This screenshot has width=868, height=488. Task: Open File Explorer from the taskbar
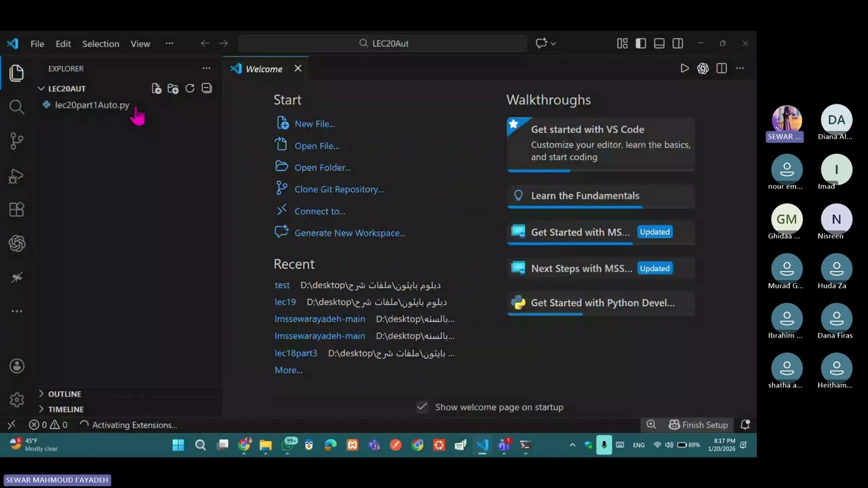point(265,445)
